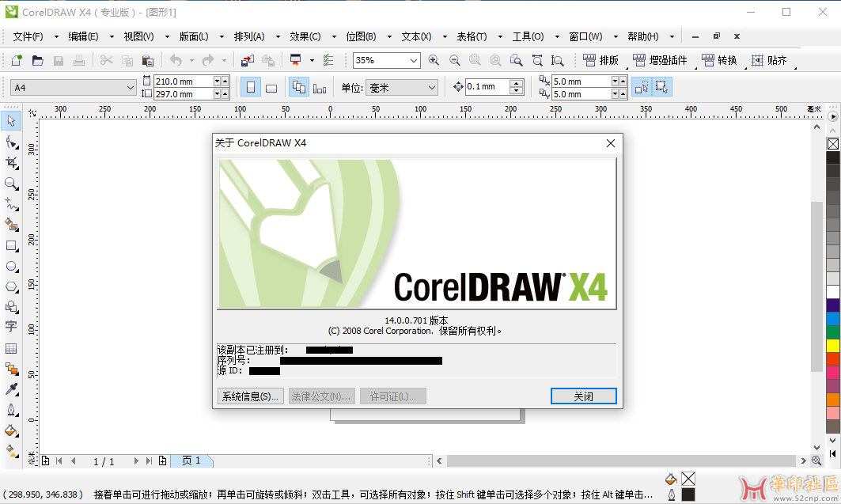
Task: Select the Rectangle tool
Action: [11, 245]
